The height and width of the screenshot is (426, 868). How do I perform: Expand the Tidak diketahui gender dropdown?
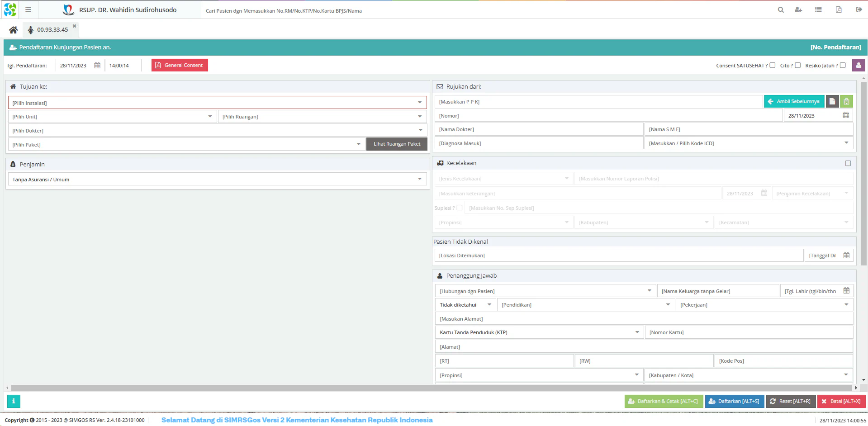489,304
